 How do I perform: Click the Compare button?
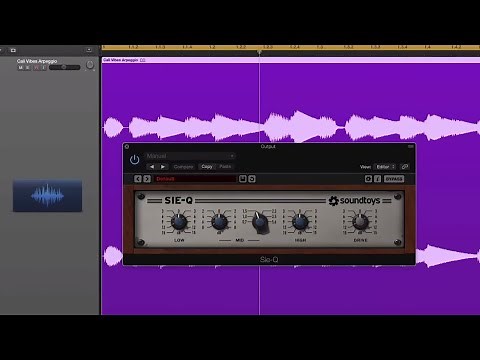pos(183,167)
